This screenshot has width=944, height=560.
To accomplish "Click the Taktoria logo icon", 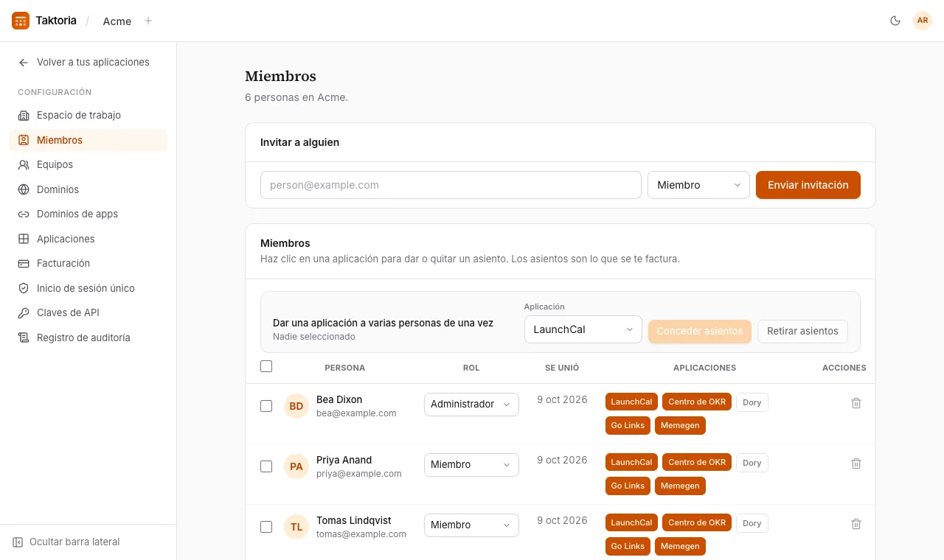I will click(21, 21).
